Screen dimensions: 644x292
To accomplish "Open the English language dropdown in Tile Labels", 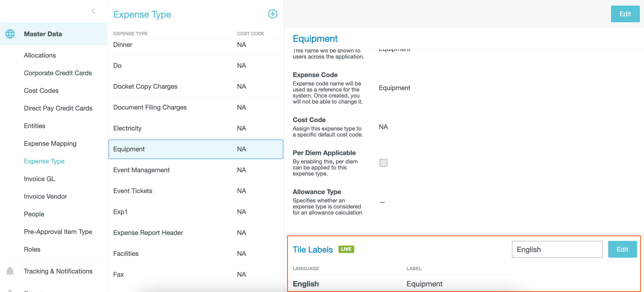I will click(x=557, y=249).
